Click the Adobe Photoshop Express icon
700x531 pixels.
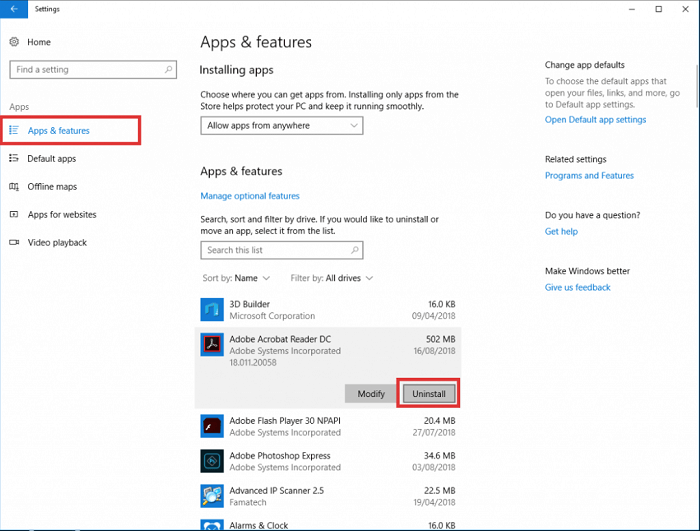[x=212, y=461]
